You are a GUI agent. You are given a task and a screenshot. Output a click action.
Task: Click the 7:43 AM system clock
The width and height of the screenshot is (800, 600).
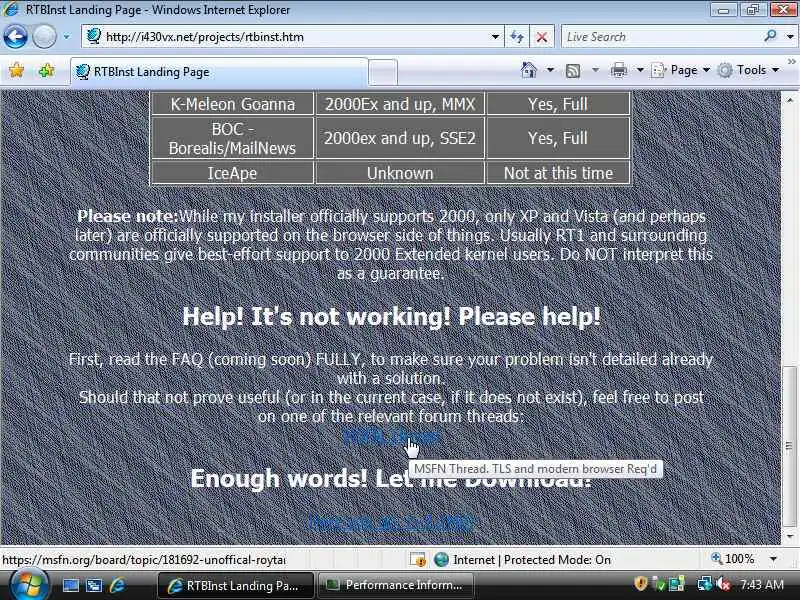(x=762, y=584)
